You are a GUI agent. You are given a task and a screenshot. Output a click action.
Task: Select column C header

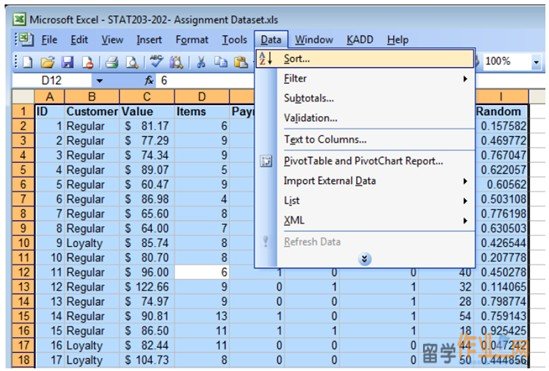coord(147,97)
